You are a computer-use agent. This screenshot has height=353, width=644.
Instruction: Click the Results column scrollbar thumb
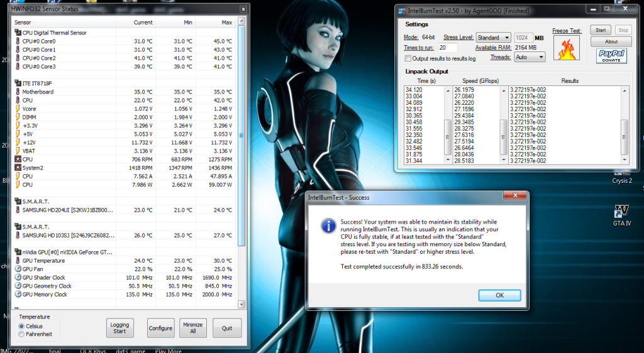(x=625, y=137)
